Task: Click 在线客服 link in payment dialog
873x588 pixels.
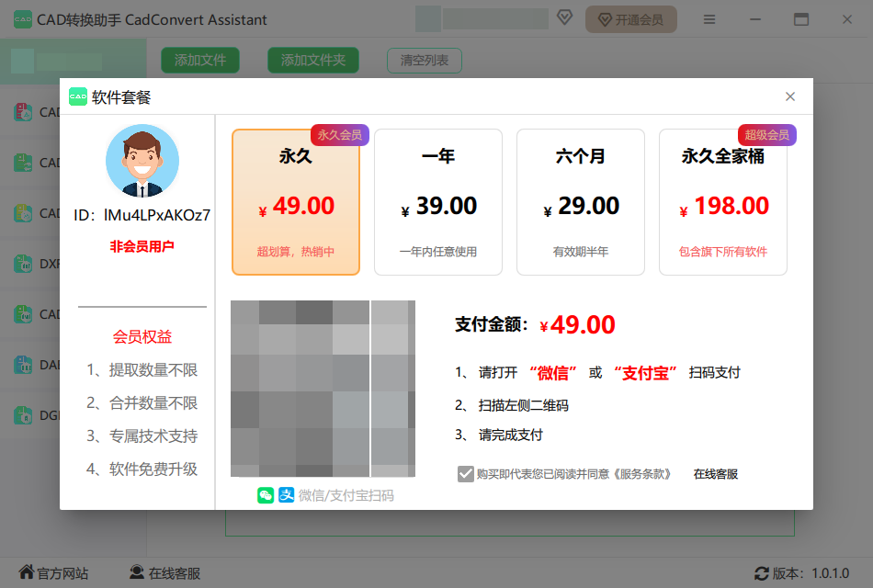Action: (716, 474)
